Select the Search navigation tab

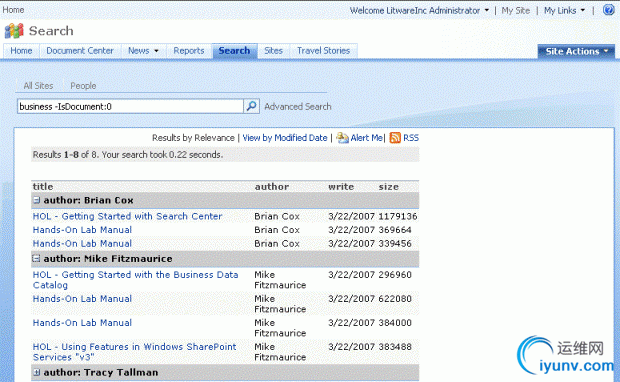coord(234,51)
